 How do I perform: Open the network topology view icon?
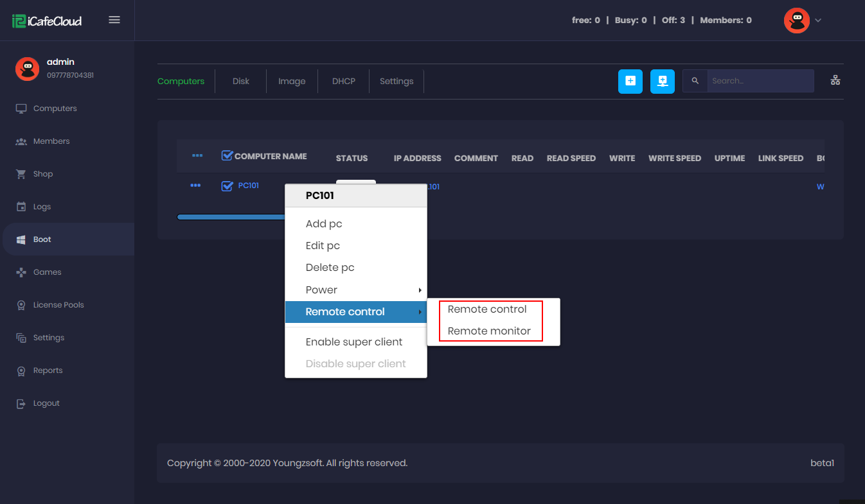(835, 80)
